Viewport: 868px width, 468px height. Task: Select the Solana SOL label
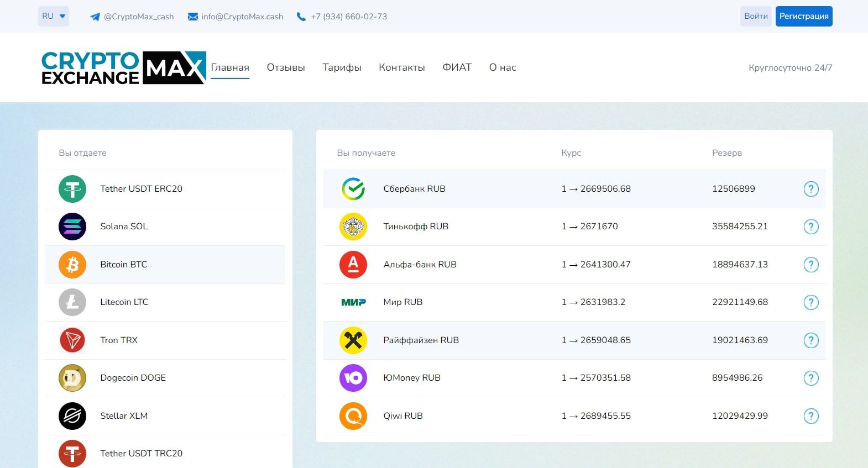(124, 226)
